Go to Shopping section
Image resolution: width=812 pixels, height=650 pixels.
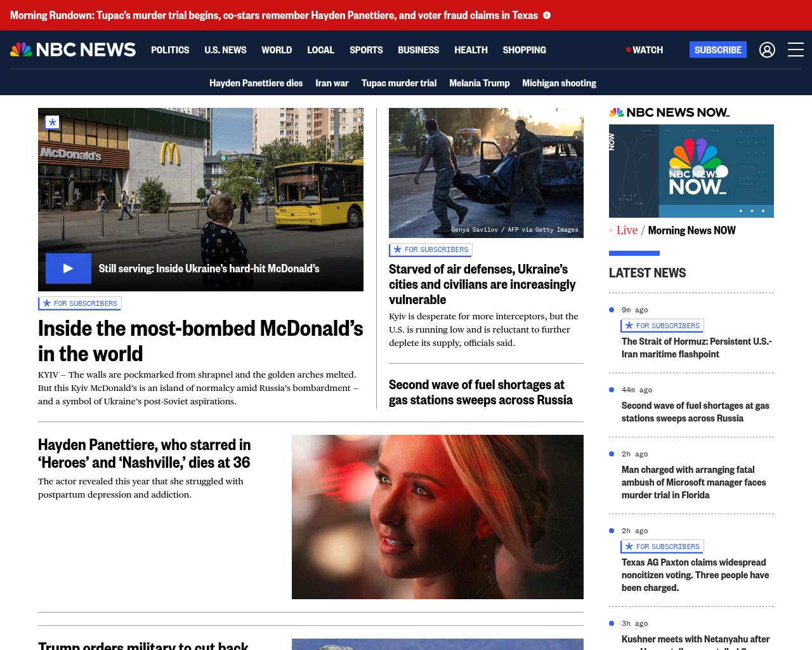coord(524,50)
